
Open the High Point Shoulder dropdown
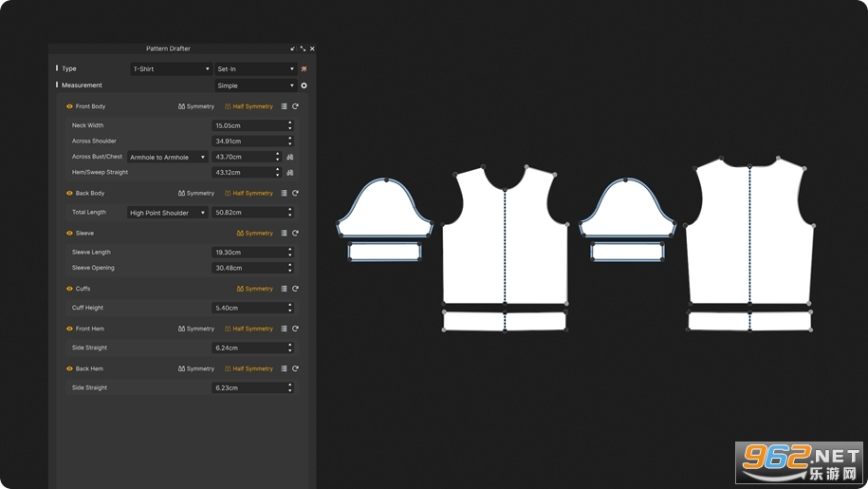click(x=168, y=213)
